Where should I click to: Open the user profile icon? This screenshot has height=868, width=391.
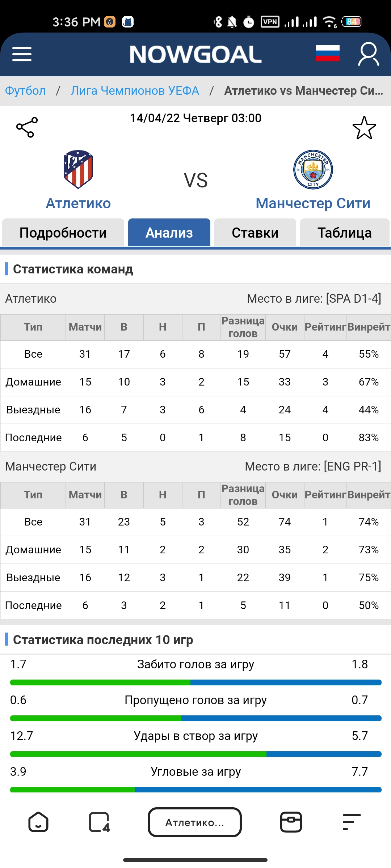point(369,54)
